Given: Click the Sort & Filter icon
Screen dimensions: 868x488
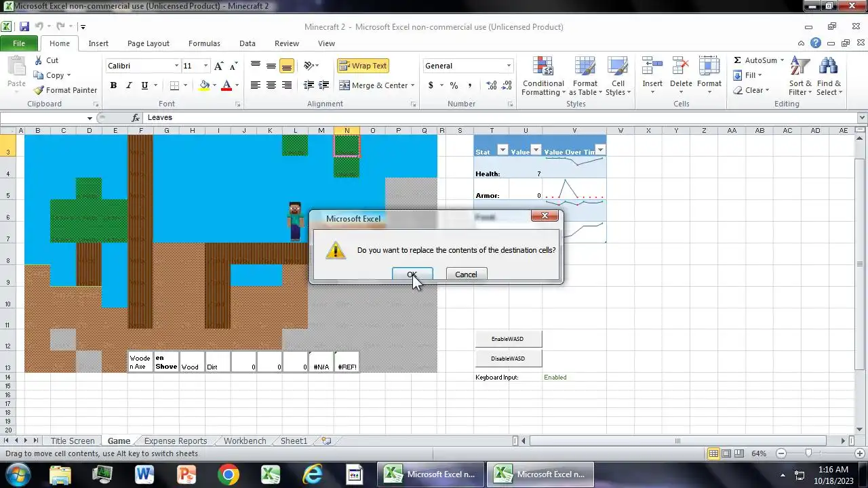Looking at the screenshot, I should click(800, 66).
